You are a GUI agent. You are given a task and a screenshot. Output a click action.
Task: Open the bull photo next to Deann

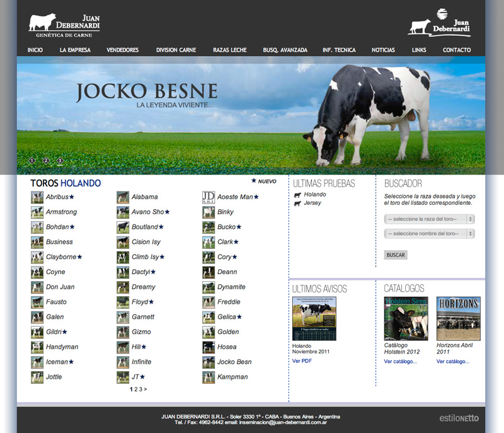coord(209,272)
